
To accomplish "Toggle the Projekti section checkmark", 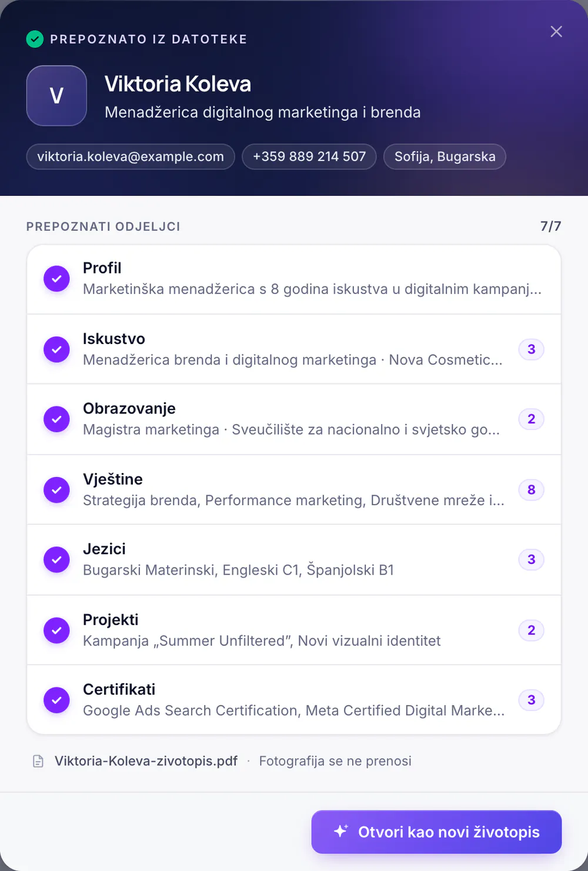I will tap(56, 630).
